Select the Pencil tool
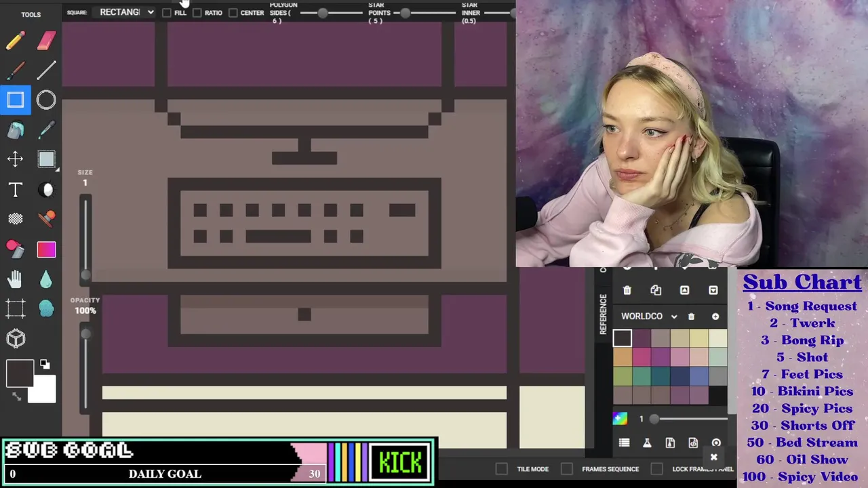868x488 pixels. click(x=15, y=41)
